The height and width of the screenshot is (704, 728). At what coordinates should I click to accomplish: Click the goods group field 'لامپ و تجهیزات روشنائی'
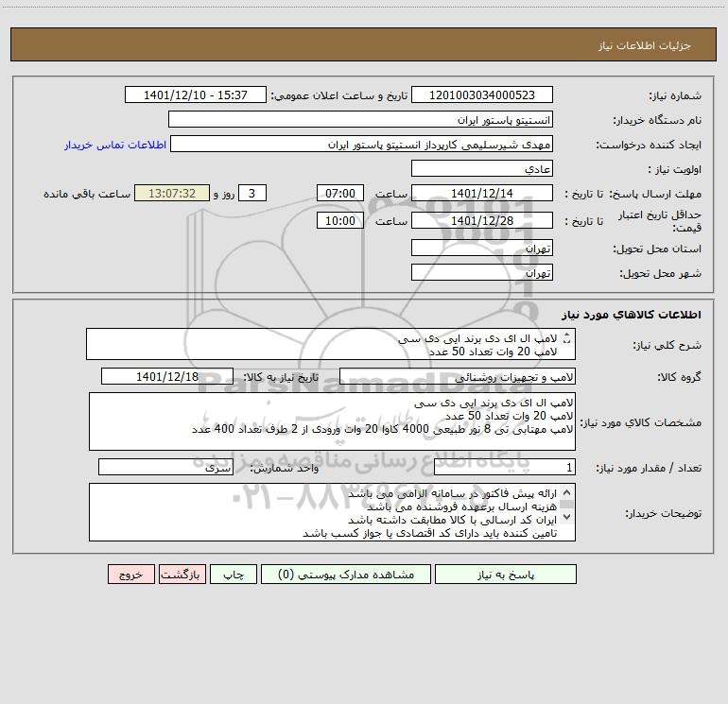point(458,376)
